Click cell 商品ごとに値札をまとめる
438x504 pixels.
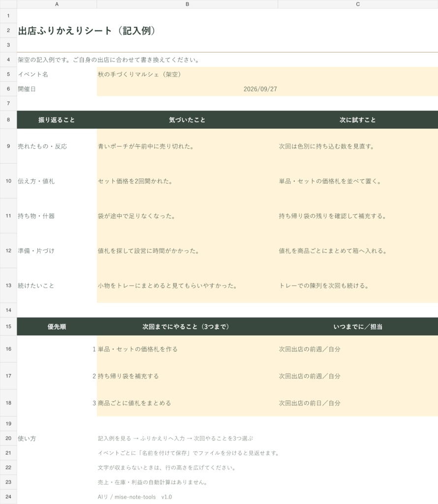coord(188,403)
